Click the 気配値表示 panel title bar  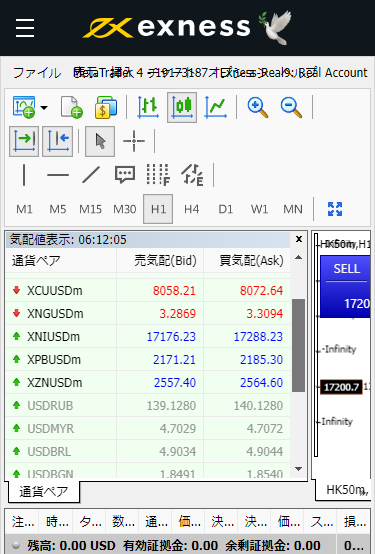[148, 240]
